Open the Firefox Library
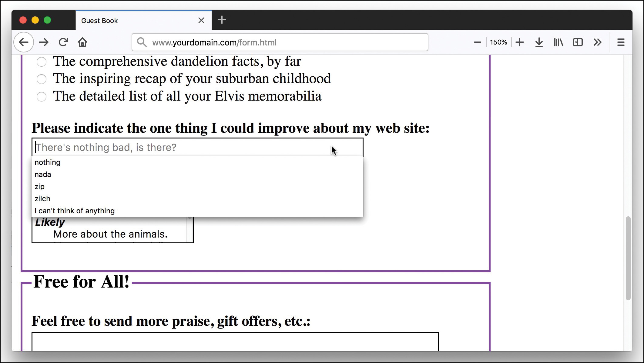644x363 pixels. point(558,42)
